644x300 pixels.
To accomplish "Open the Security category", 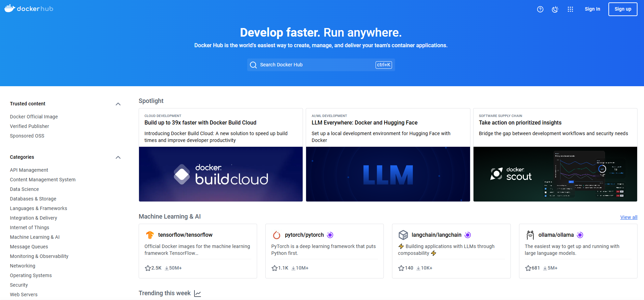I will 19,285.
